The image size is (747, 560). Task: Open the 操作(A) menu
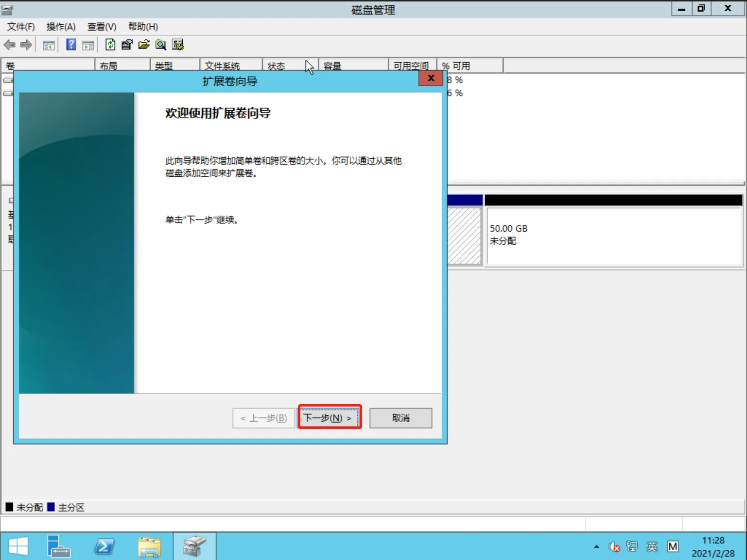click(61, 27)
